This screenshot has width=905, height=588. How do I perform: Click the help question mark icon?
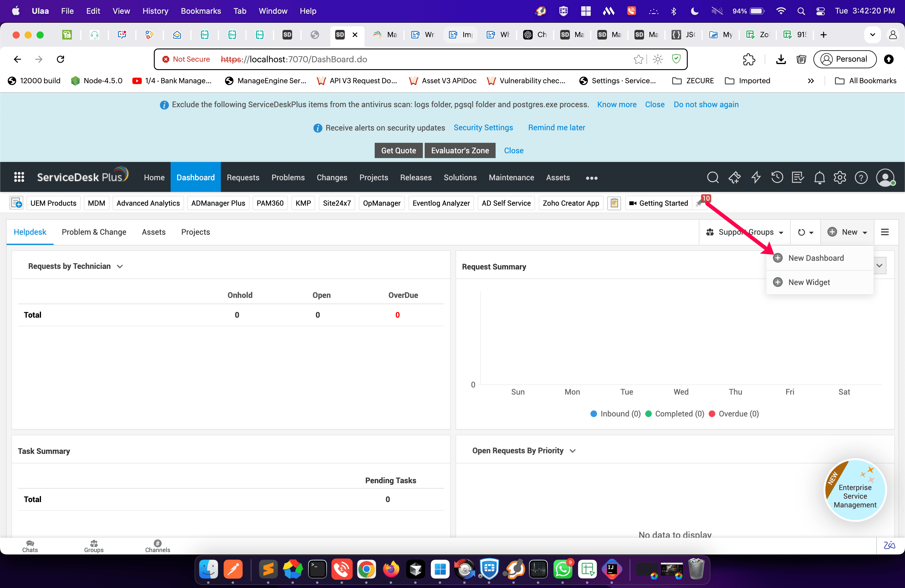861,178
